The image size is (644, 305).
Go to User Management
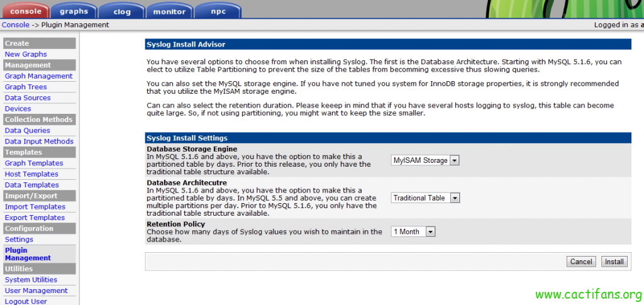coord(36,291)
